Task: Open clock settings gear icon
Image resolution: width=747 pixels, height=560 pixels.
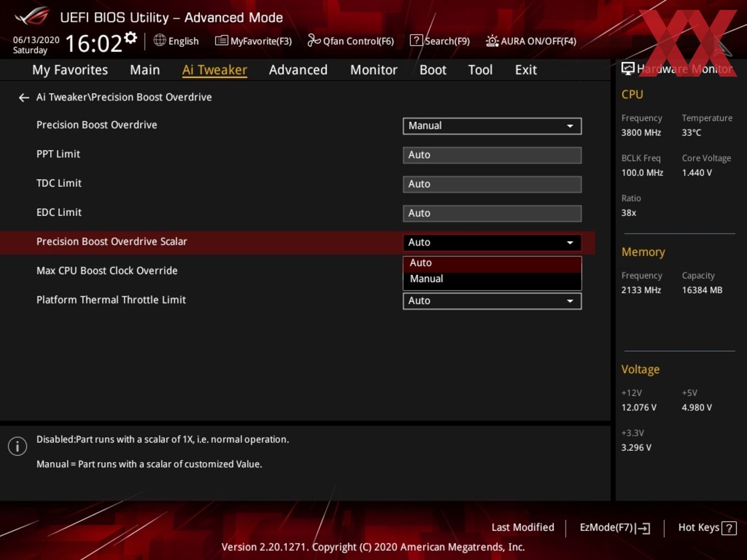Action: pos(131,37)
